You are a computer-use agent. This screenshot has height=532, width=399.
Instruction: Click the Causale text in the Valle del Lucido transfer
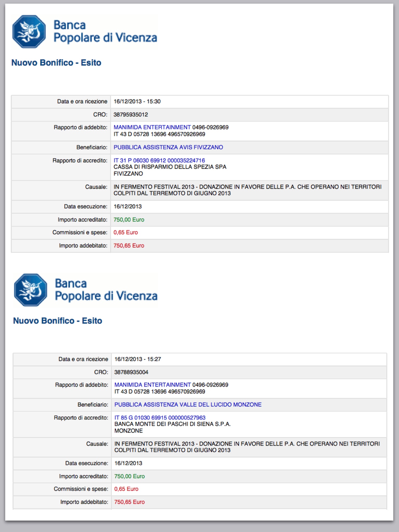(247, 447)
